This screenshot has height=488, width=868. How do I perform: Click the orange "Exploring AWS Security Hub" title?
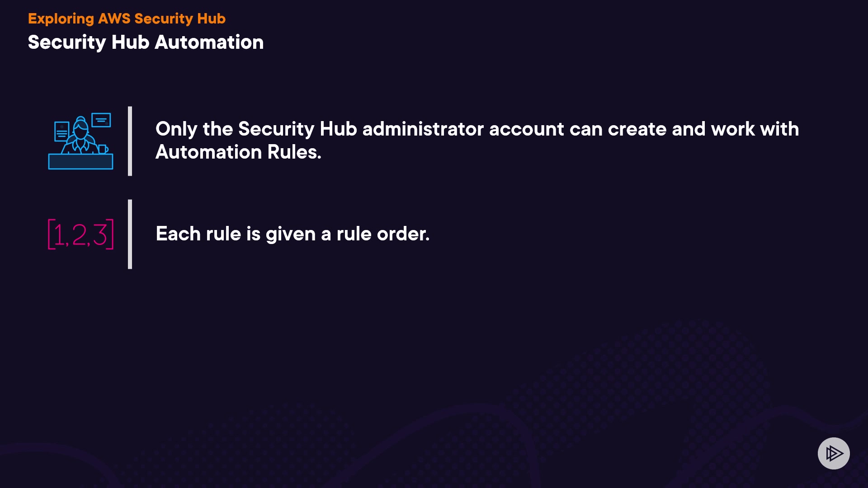click(x=127, y=19)
